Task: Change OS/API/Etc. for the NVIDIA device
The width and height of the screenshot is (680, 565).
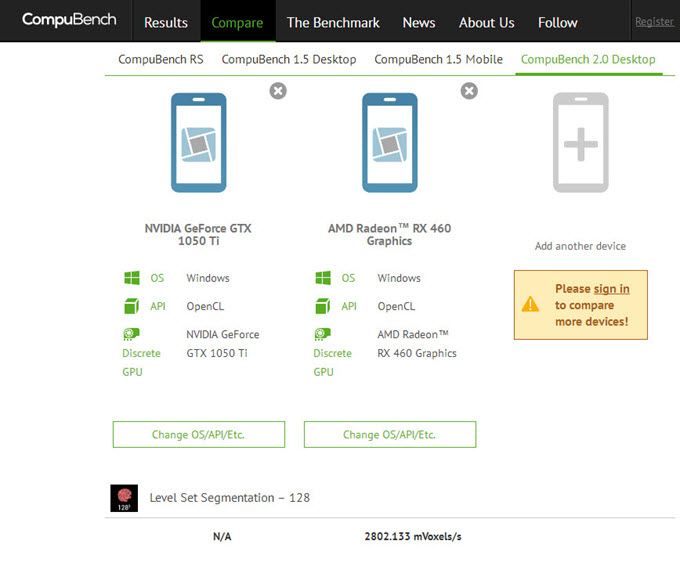Action: (x=199, y=434)
